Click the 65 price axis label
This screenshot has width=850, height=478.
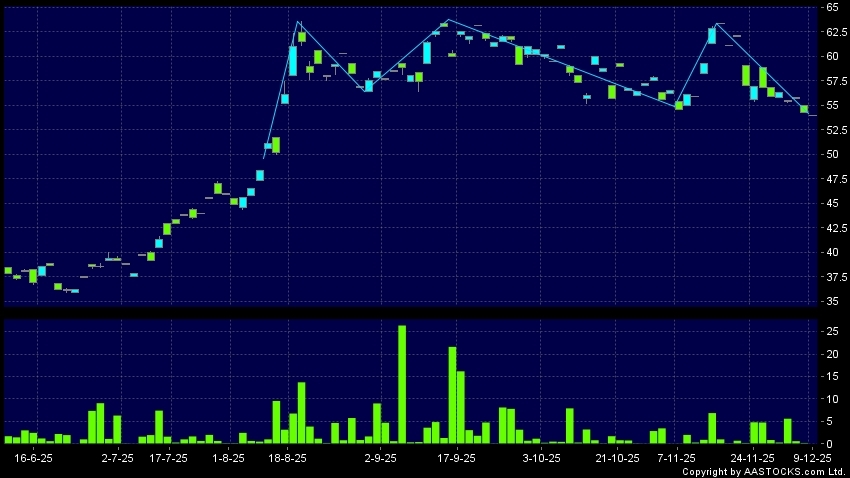coord(831,7)
